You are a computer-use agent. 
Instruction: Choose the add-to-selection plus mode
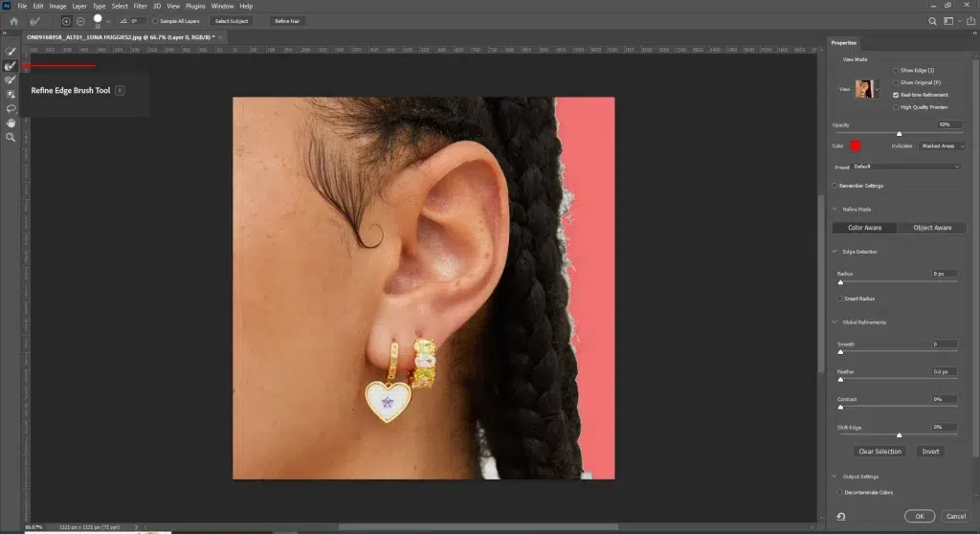pyautogui.click(x=66, y=21)
